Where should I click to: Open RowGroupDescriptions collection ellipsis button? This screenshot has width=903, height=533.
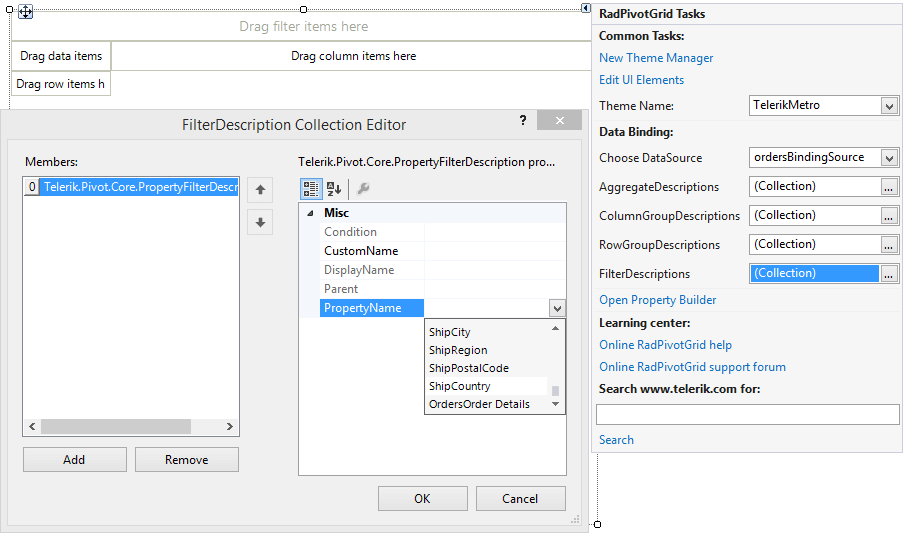pos(889,245)
